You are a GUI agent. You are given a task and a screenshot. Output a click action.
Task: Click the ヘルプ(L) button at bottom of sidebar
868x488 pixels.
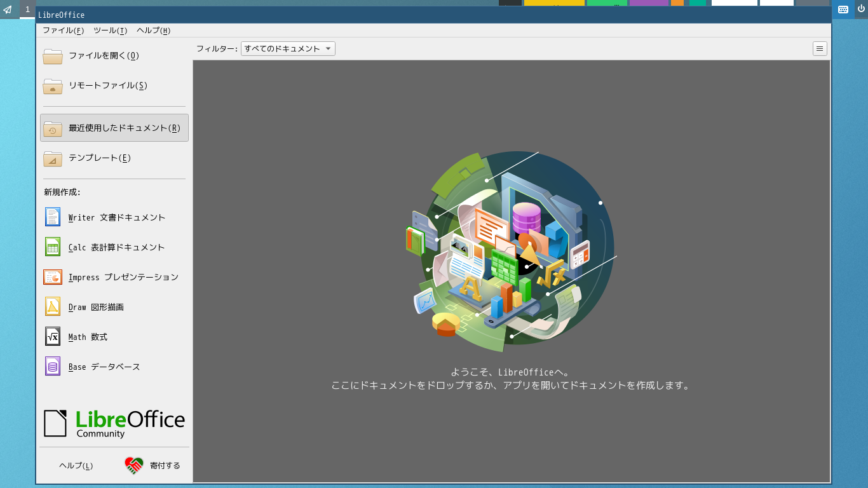[76, 466]
